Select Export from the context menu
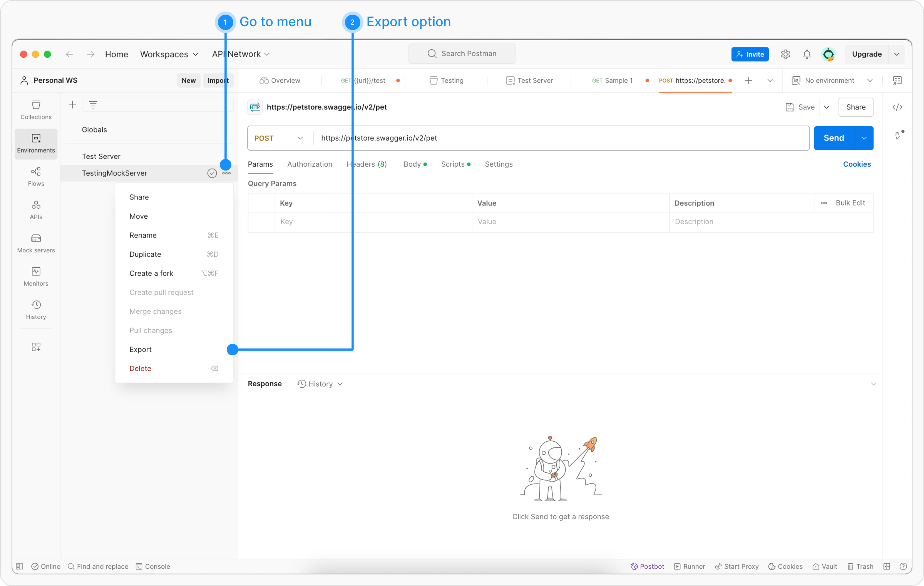This screenshot has height=586, width=924. pos(141,349)
